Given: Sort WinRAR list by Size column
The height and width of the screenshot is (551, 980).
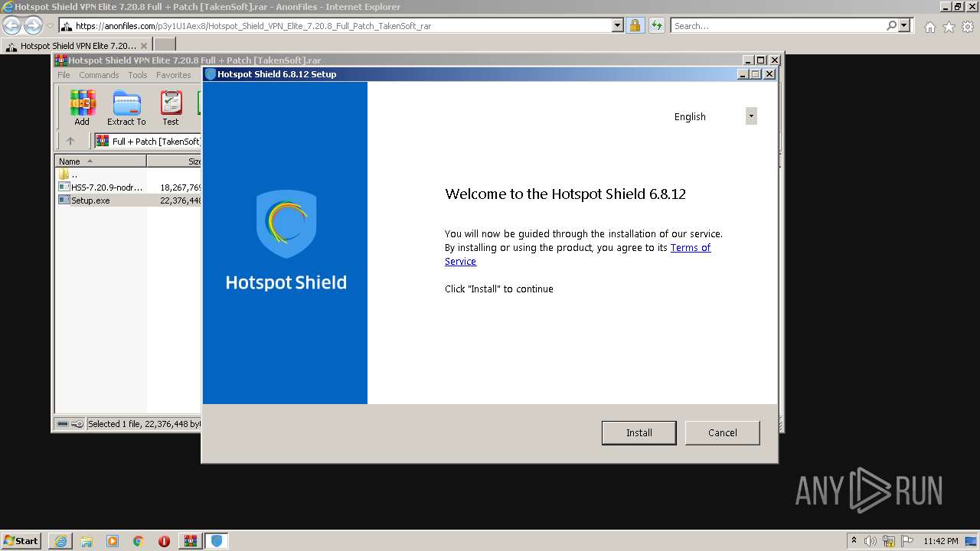Looking at the screenshot, I should point(175,161).
